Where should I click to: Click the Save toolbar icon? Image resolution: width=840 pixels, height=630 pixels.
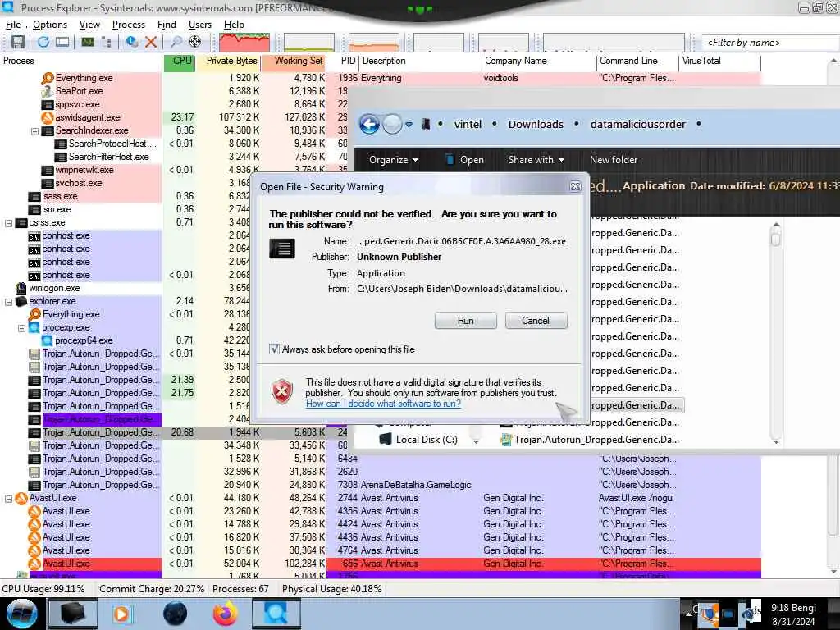(x=18, y=42)
